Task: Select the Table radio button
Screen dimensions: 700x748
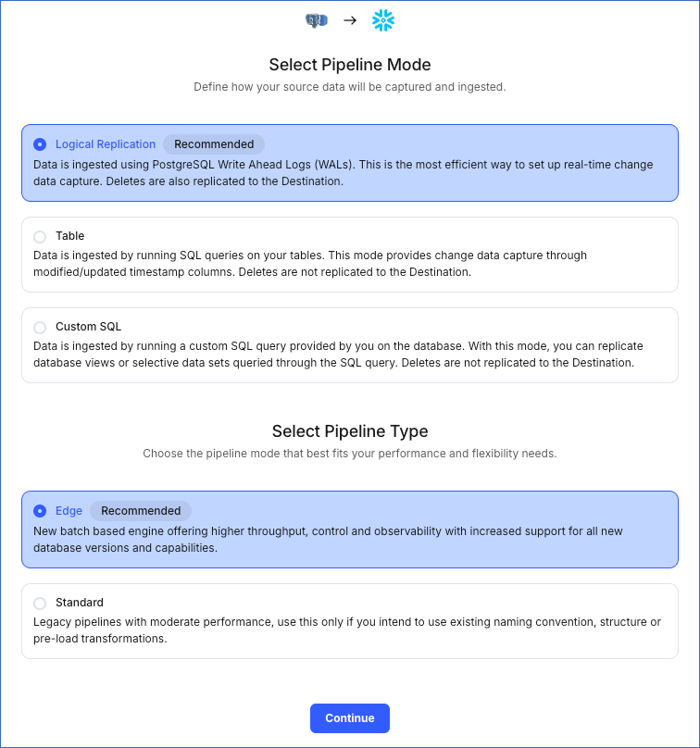Action: pos(39,236)
